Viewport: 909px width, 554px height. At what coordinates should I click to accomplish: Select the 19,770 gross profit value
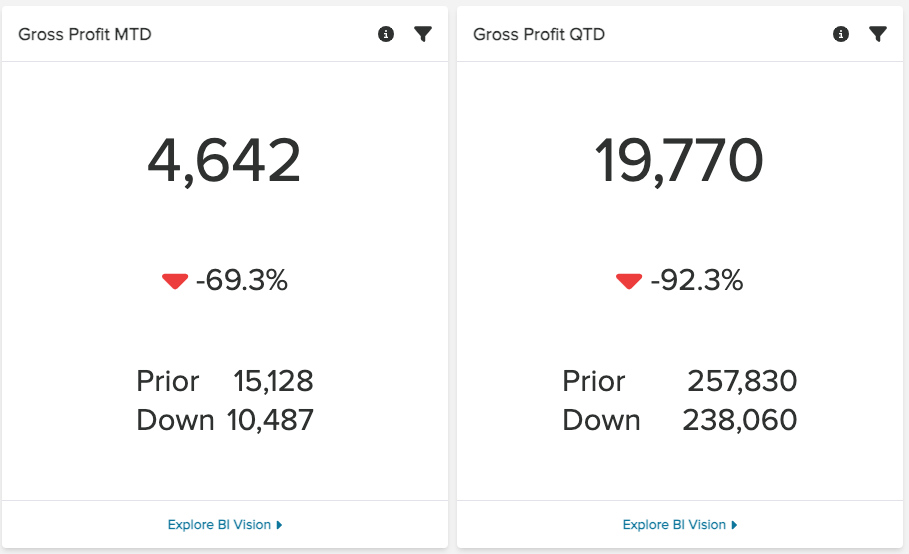coord(679,161)
